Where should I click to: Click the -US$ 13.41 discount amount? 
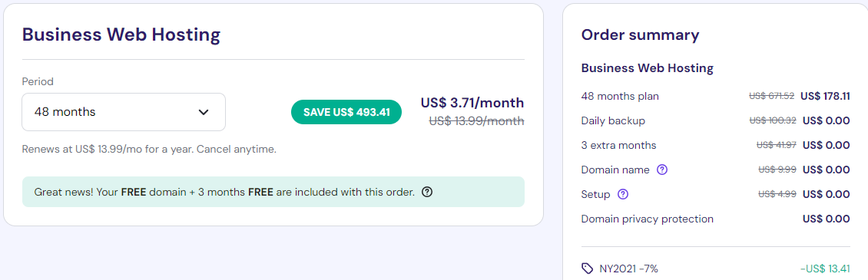click(x=825, y=269)
